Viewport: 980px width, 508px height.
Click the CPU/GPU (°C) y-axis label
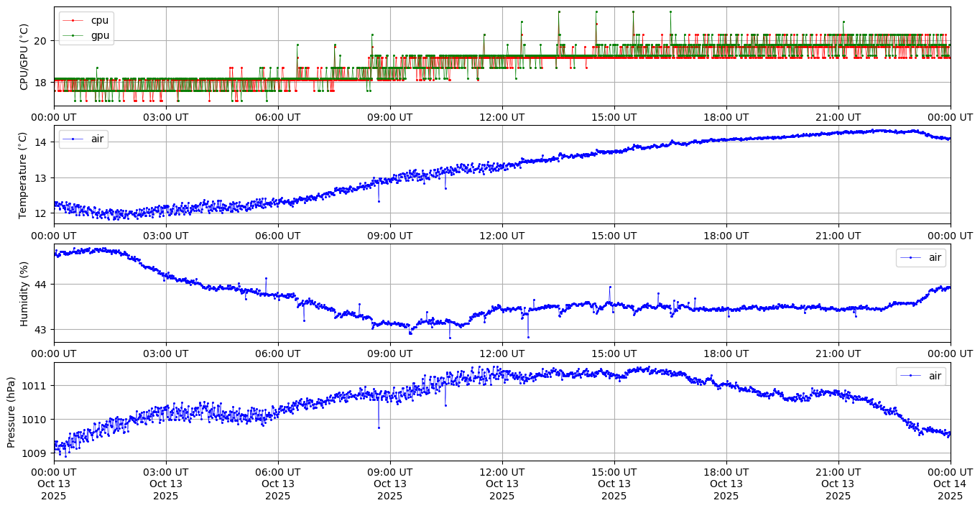point(24,57)
